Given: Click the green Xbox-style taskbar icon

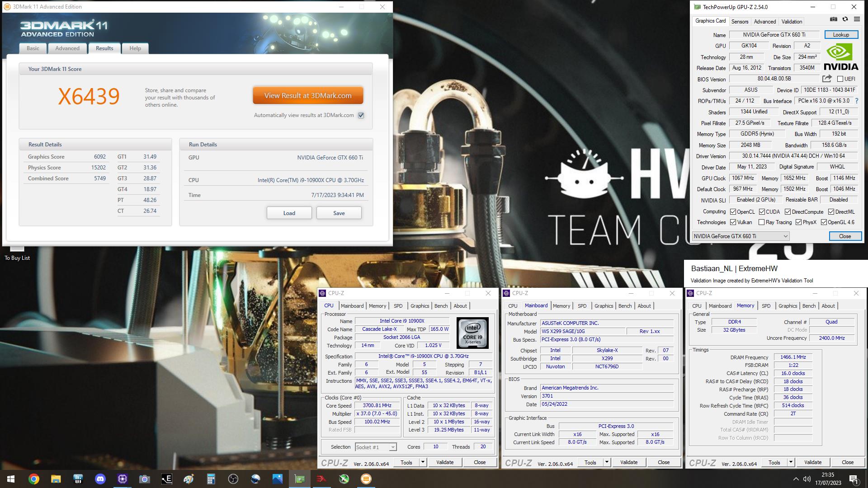Looking at the screenshot, I should tap(344, 479).
